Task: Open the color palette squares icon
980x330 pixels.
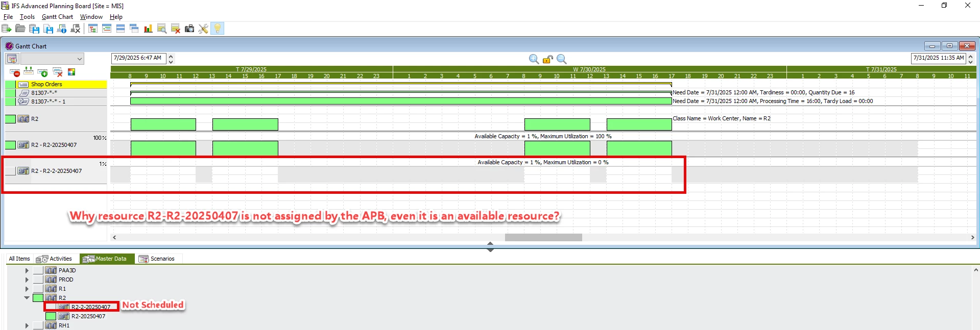Action: (x=71, y=72)
